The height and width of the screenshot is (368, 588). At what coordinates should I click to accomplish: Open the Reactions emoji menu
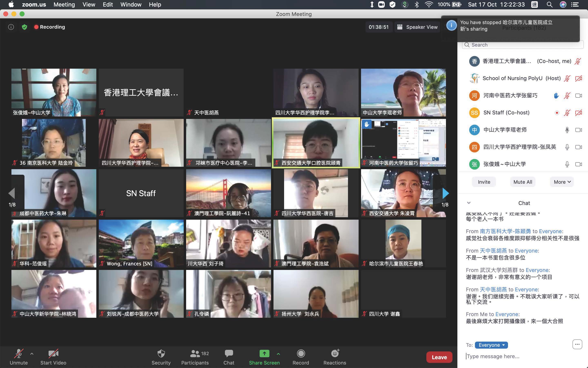[x=335, y=354]
